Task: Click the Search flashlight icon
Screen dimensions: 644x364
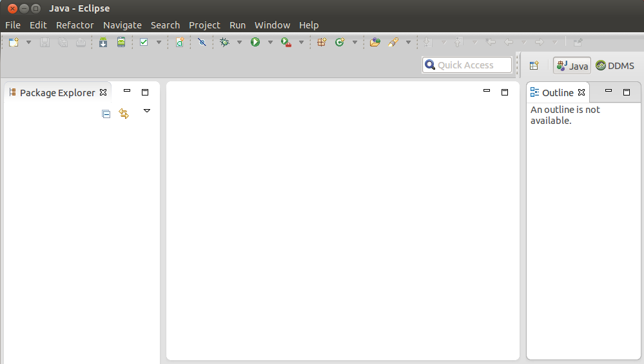Action: 393,42
